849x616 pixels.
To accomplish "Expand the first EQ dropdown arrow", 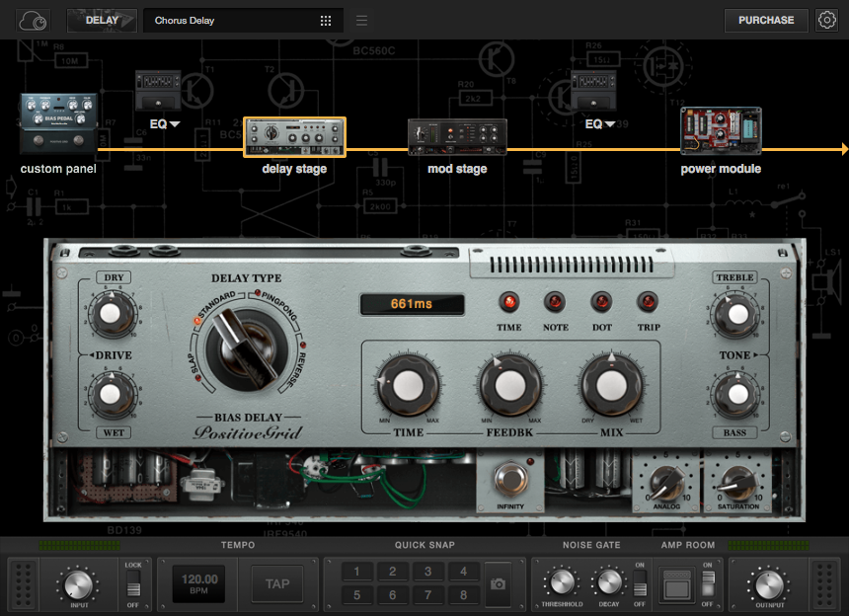I will [x=175, y=124].
